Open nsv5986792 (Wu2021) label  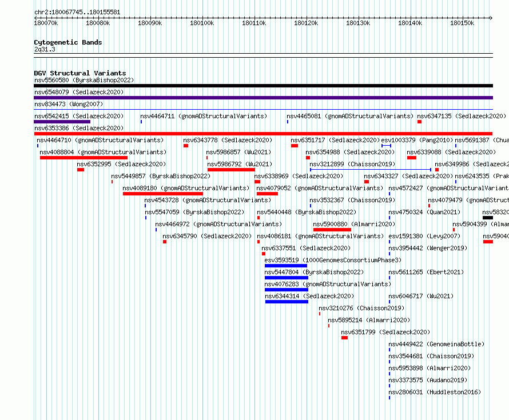(240, 164)
